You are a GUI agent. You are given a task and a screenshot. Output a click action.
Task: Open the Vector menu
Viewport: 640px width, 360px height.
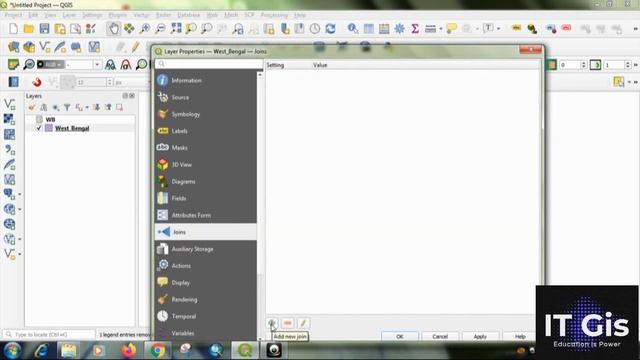pos(141,15)
